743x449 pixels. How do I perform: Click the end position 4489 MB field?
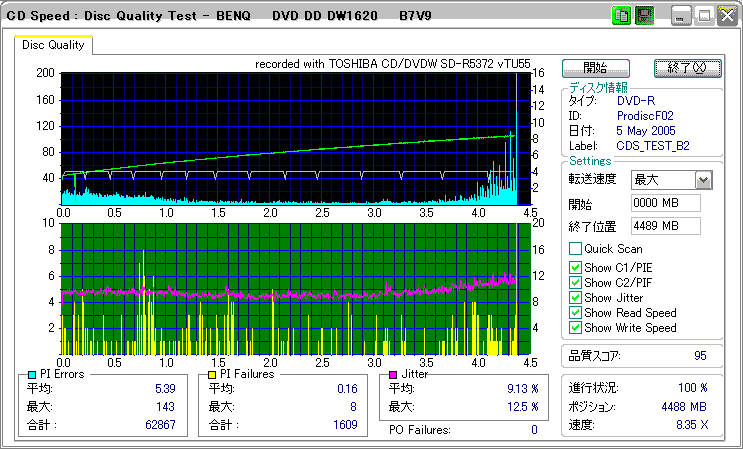pos(665,226)
